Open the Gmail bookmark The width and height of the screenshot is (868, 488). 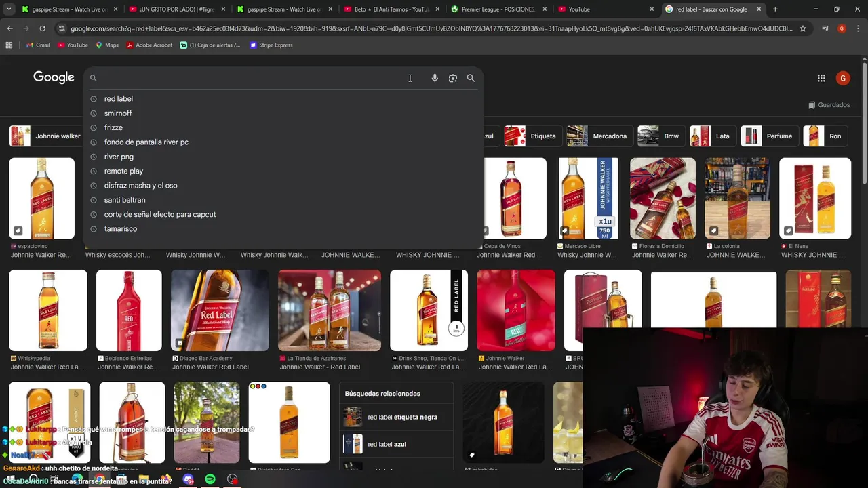click(38, 45)
